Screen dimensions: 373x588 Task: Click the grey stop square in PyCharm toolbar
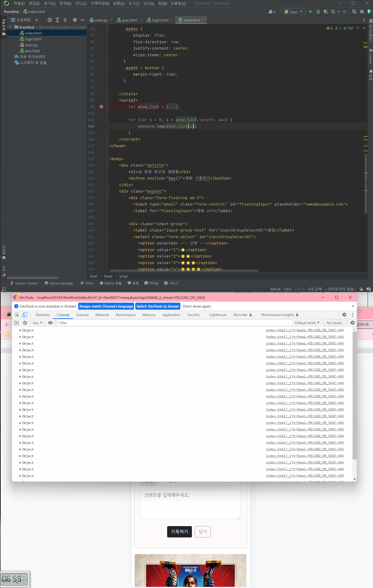point(344,12)
